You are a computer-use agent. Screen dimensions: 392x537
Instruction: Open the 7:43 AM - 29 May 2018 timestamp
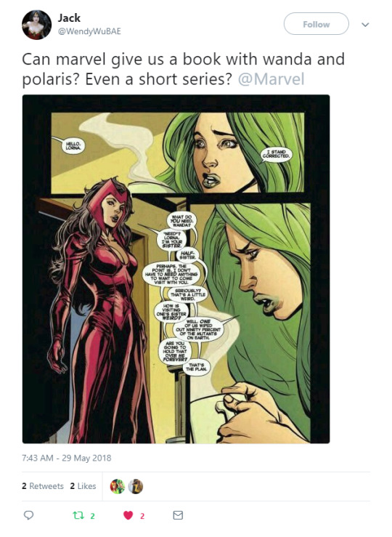(66, 458)
